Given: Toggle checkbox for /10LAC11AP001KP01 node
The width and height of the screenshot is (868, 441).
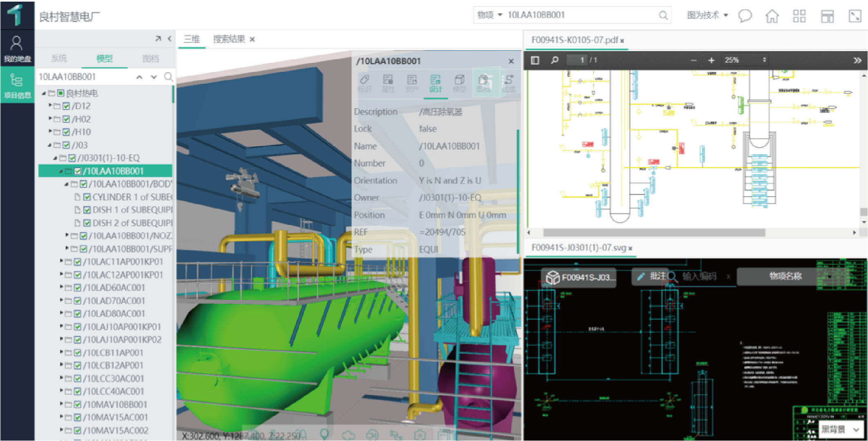Looking at the screenshot, I should (x=78, y=262).
